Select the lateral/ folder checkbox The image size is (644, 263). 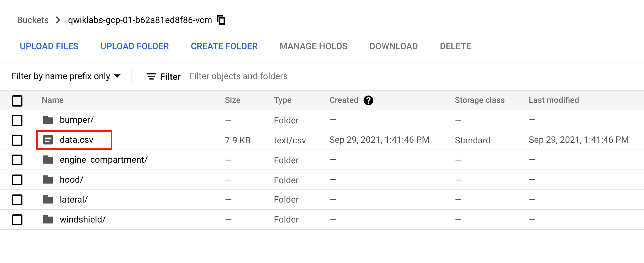[17, 200]
